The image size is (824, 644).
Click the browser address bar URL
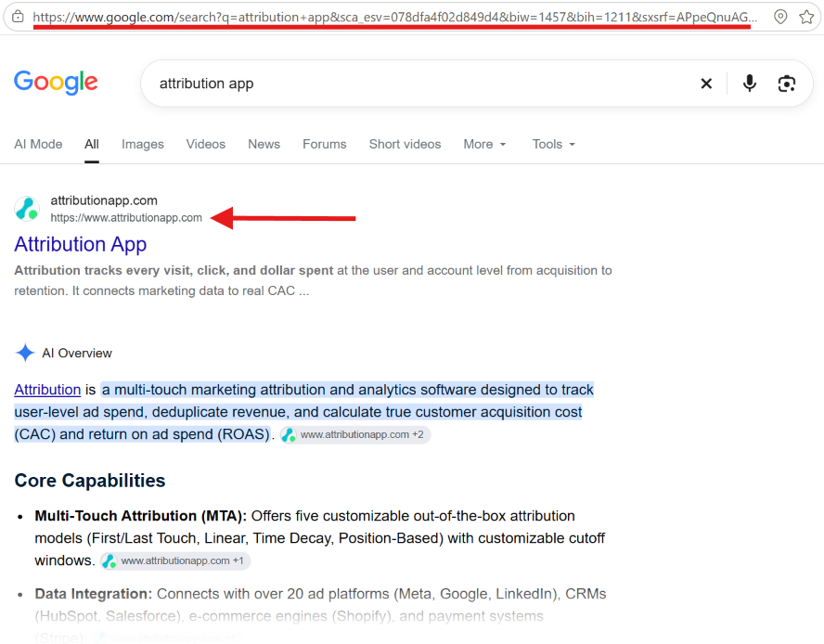(394, 18)
